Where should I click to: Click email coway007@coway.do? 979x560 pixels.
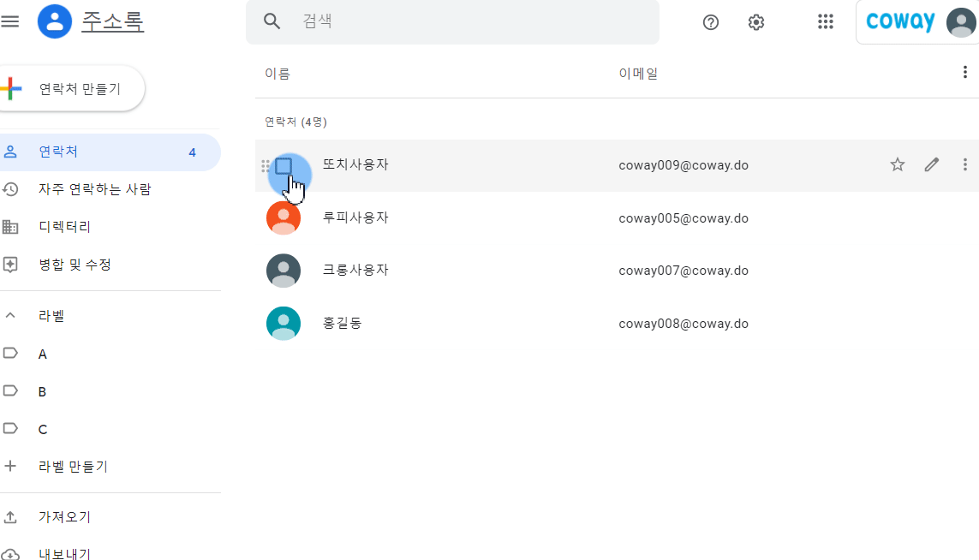coord(683,271)
